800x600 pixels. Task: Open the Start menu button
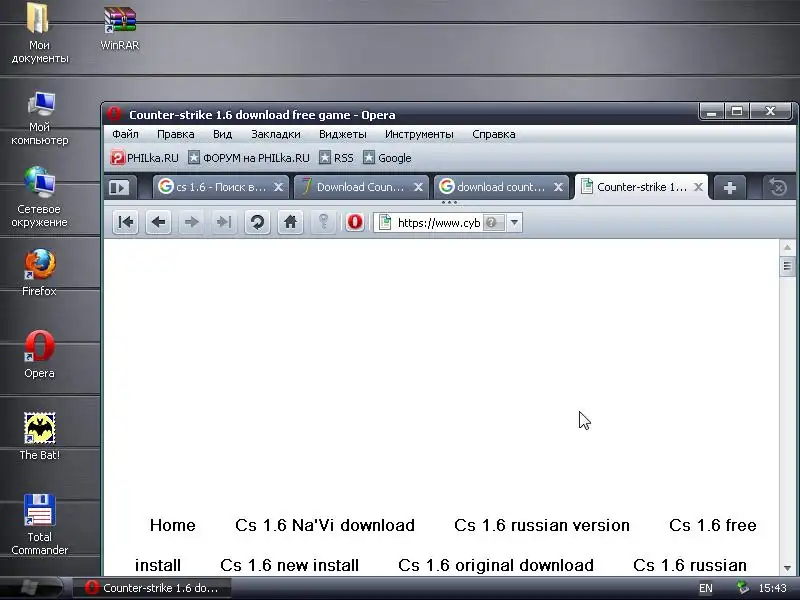coord(31,588)
